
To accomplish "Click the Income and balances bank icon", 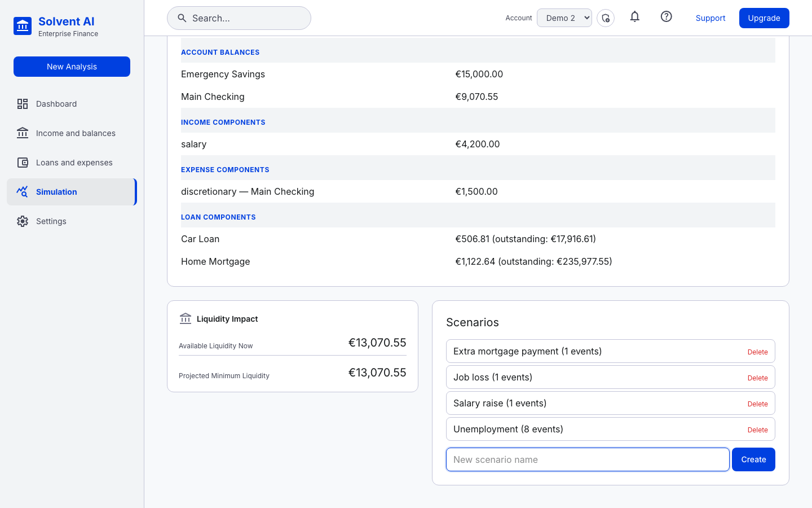I will click(23, 133).
